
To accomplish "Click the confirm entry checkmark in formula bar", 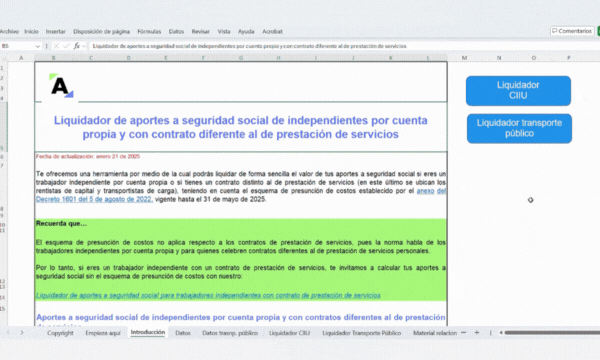I will tap(66, 46).
